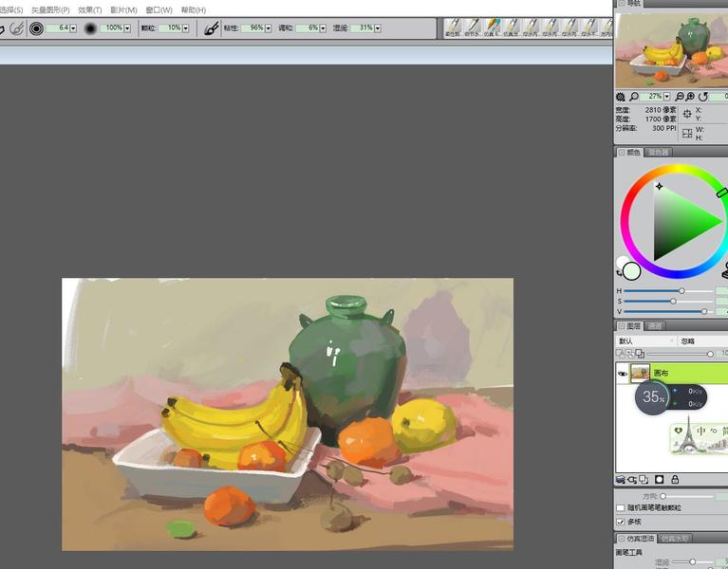The image size is (728, 569).
Task: Select the third blue-tipped brush variant
Action: click(x=492, y=28)
